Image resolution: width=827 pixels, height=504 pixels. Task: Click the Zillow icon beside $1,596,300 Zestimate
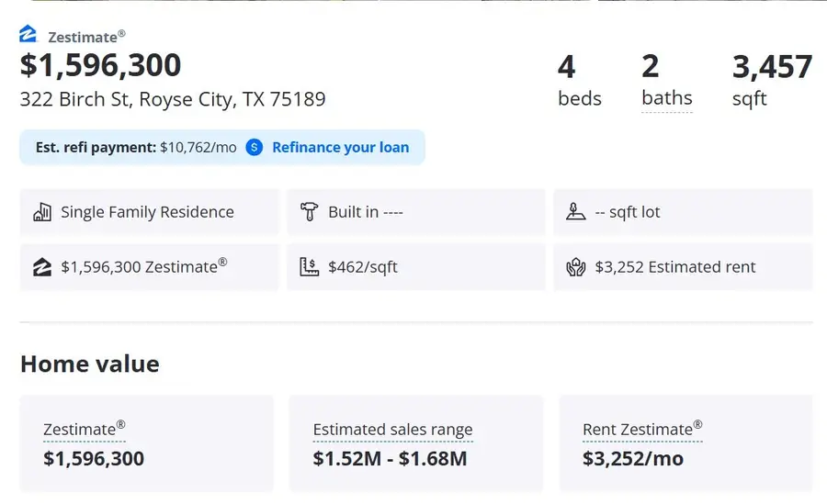(x=42, y=267)
